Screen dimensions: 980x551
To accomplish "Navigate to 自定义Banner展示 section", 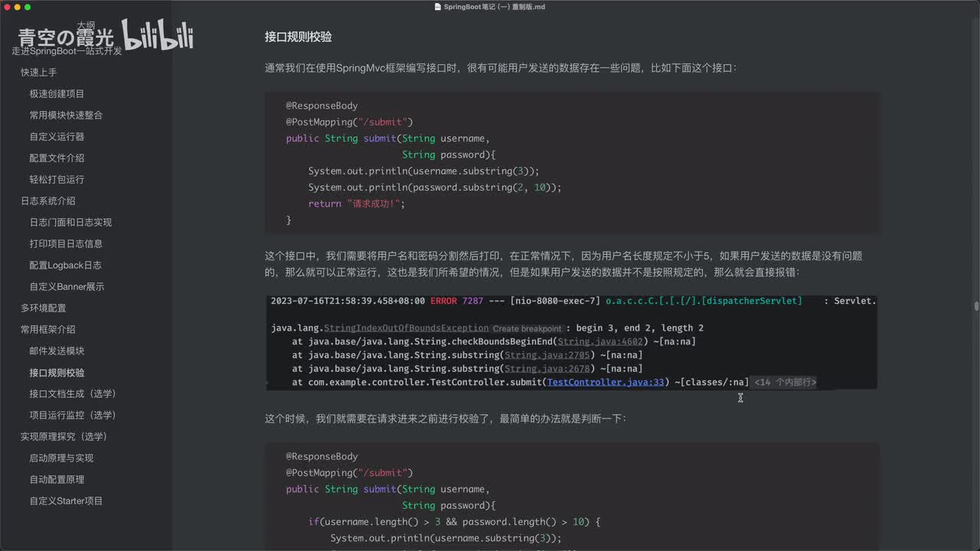I will click(x=67, y=286).
